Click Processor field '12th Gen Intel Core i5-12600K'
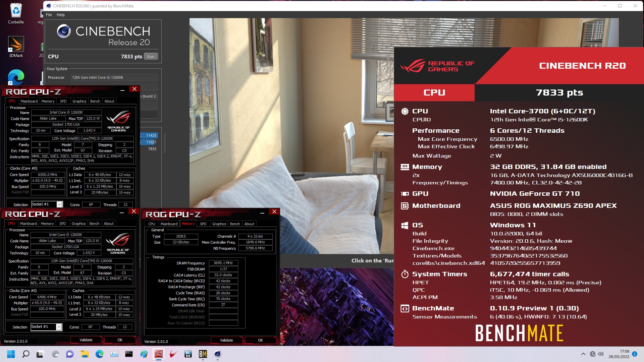644x362 pixels. click(114, 77)
